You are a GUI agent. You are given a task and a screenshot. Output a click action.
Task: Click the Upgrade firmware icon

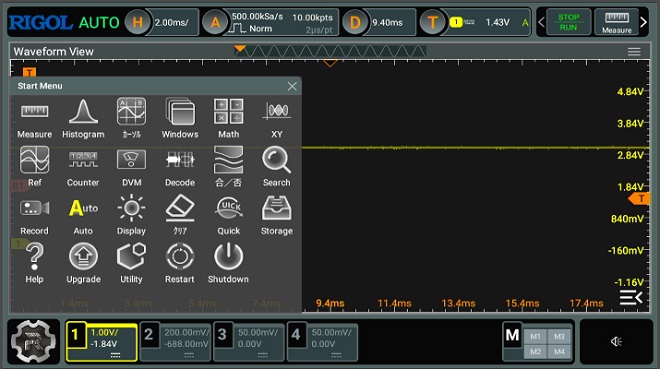tap(83, 264)
